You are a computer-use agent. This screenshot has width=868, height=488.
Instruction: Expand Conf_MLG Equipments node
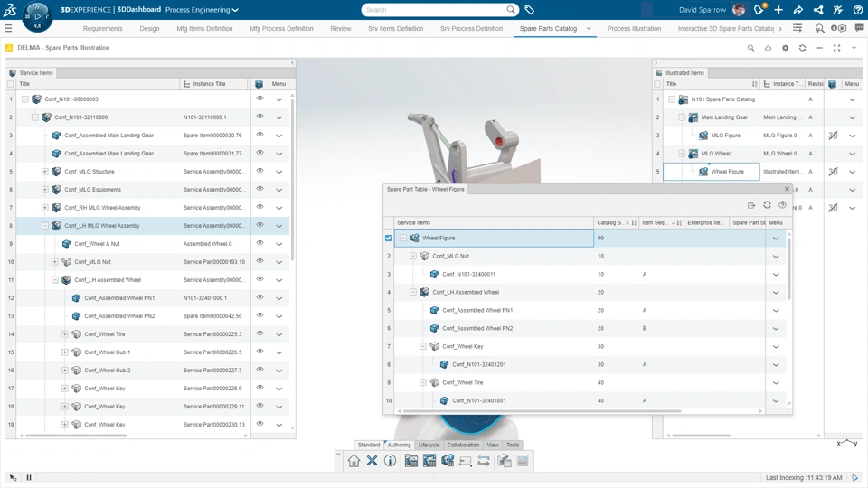(x=45, y=189)
